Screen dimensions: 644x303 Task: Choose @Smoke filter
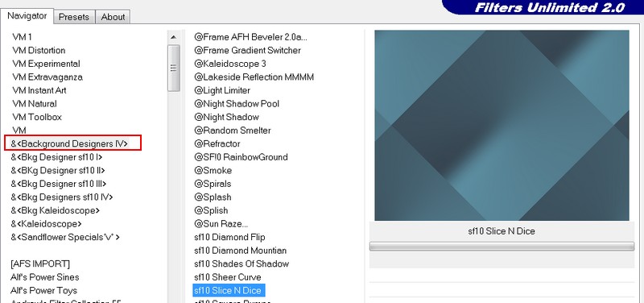tap(213, 170)
